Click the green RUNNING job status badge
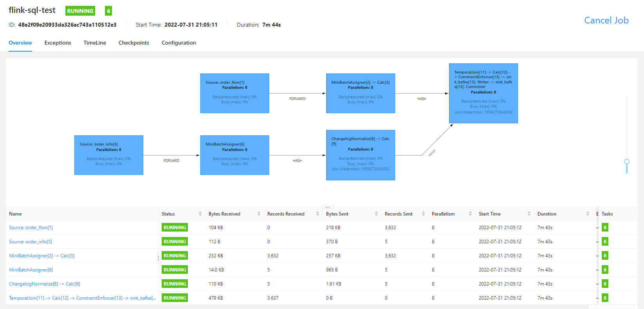Screen dimensions: 644x309 pyautogui.click(x=80, y=11)
